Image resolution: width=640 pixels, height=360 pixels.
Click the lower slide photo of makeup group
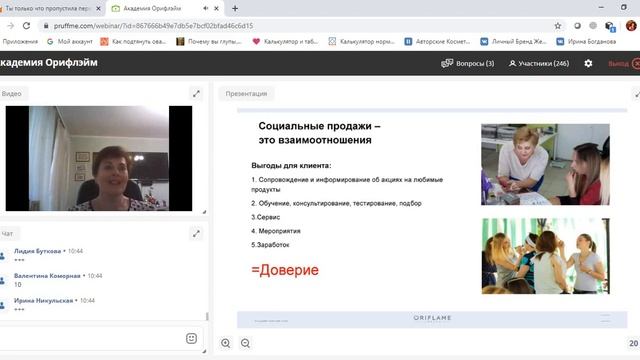[x=546, y=256]
